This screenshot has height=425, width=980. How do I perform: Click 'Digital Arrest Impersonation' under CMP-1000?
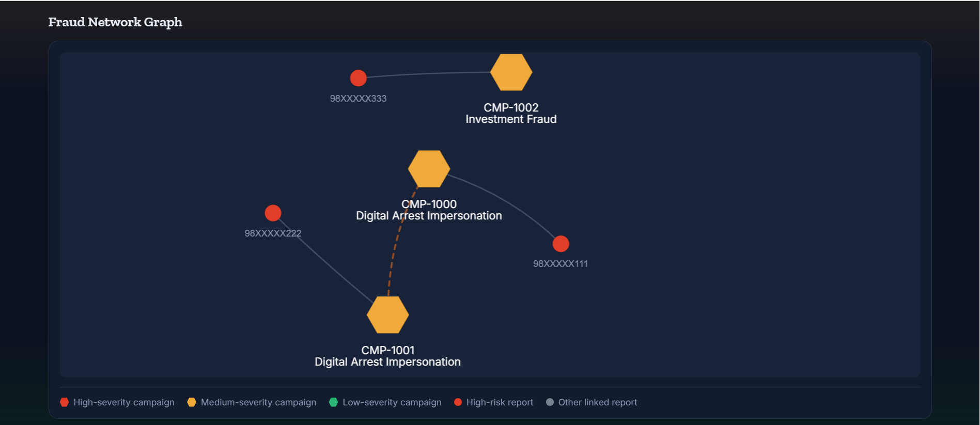point(429,216)
